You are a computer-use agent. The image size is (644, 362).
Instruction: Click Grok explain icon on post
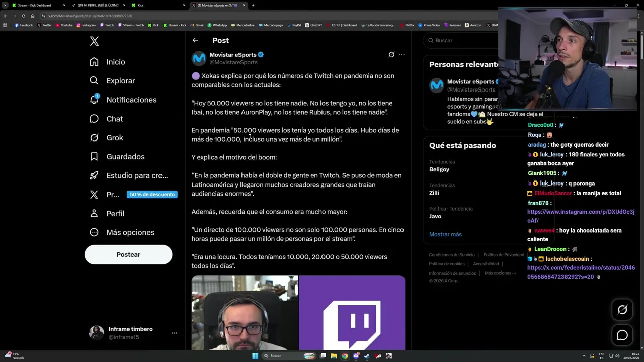(391, 54)
